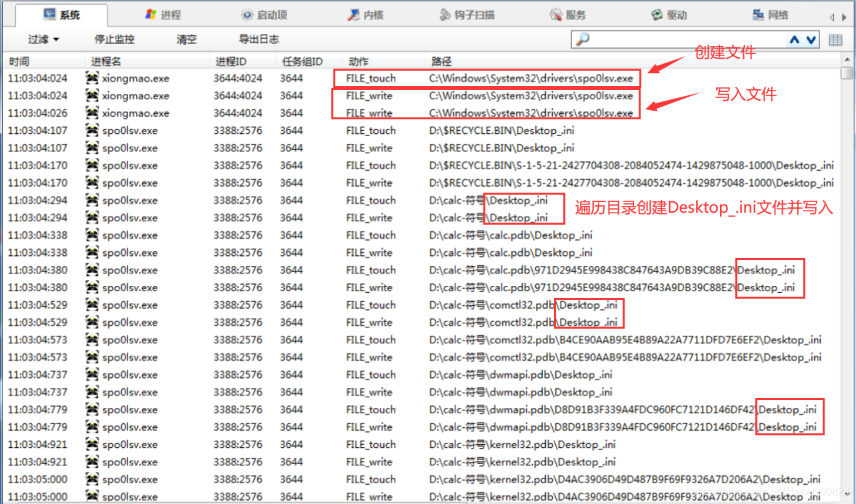Click xiongmao.exe icon in the 11:03:04:026 row
Viewport: 856px width, 504px height.
click(x=93, y=113)
